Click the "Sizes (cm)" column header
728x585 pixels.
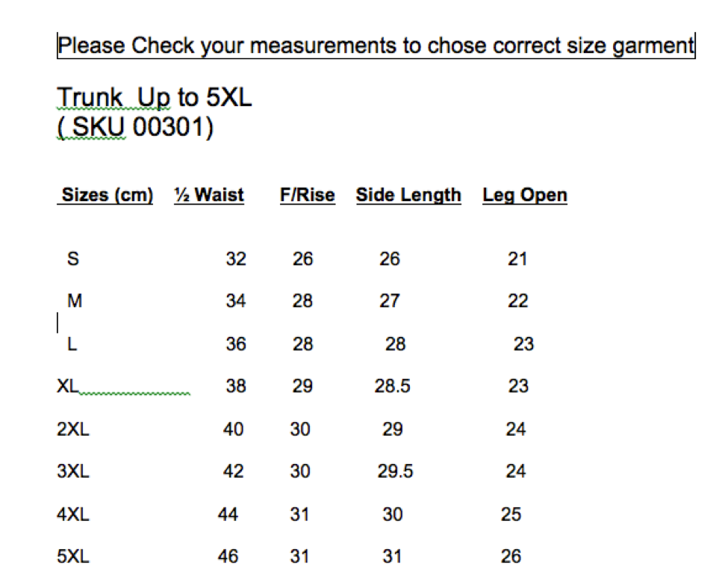[107, 196]
